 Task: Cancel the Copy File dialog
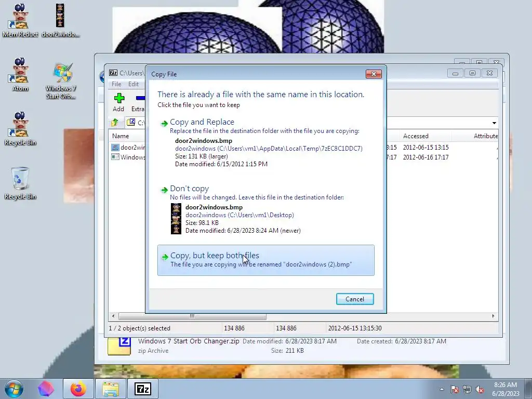[355, 299]
